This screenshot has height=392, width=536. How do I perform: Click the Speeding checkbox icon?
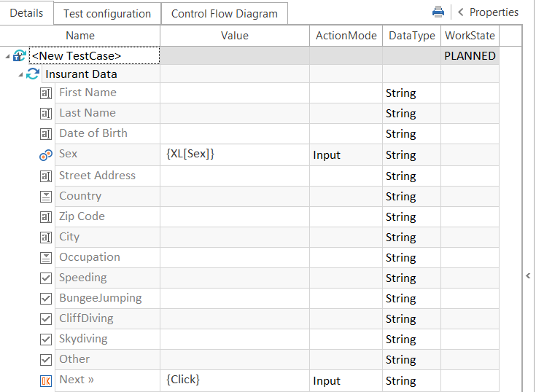pyautogui.click(x=45, y=278)
